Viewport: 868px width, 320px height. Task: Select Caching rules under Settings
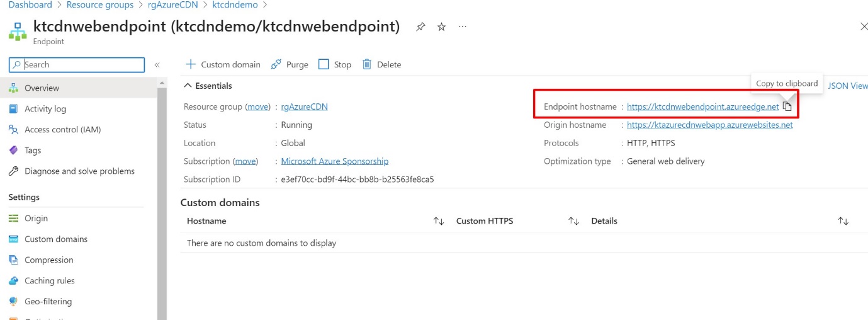pos(49,281)
